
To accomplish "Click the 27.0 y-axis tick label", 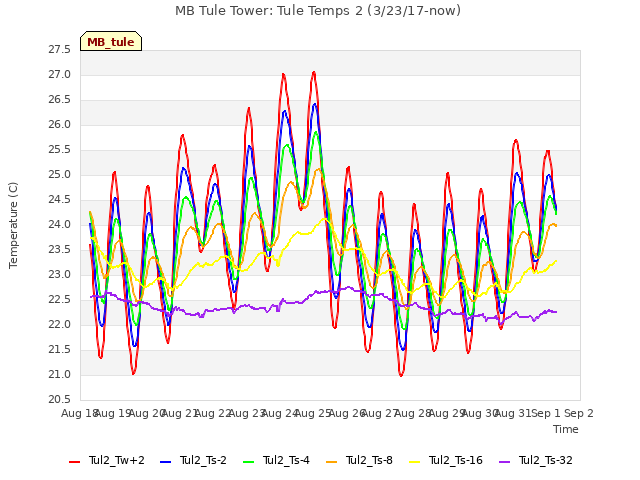I will pos(60,75).
